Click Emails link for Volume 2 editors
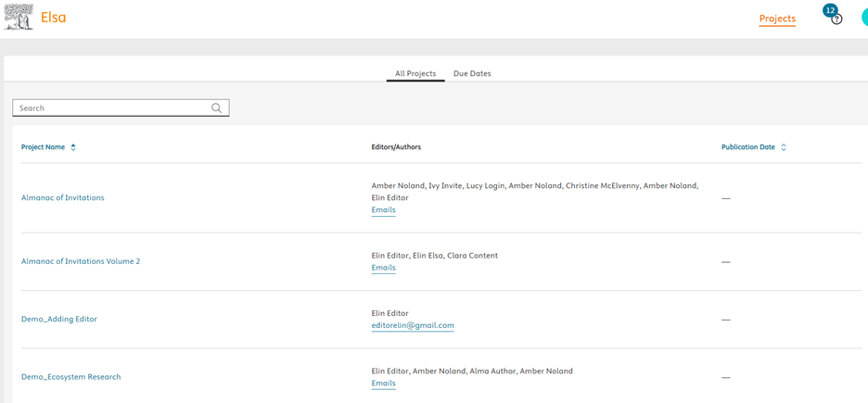 [383, 268]
